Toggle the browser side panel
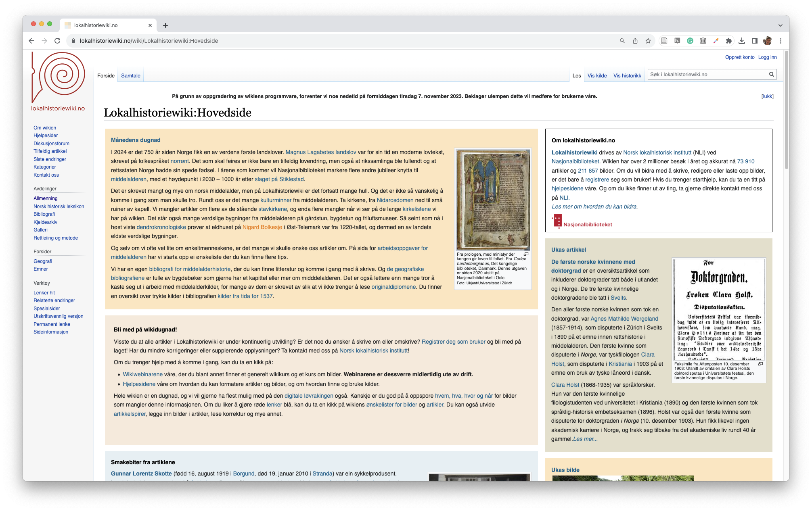This screenshot has width=812, height=511. pos(754,41)
